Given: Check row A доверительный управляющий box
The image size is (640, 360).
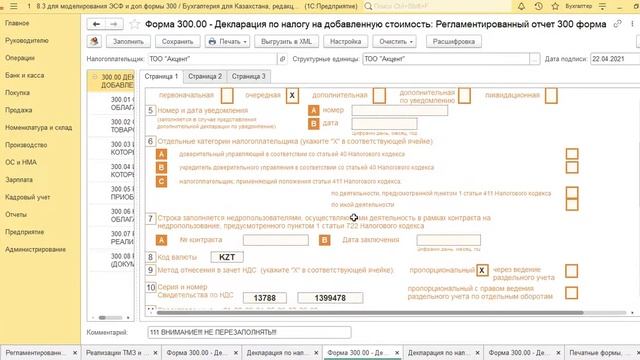Looking at the screenshot, I should click(x=572, y=154).
